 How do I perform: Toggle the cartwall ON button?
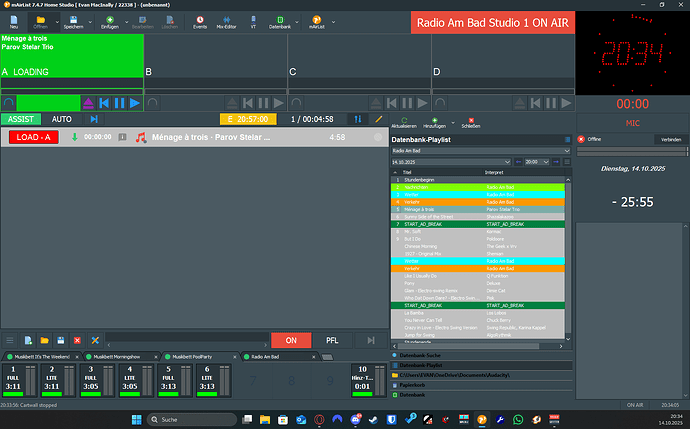pos(291,341)
